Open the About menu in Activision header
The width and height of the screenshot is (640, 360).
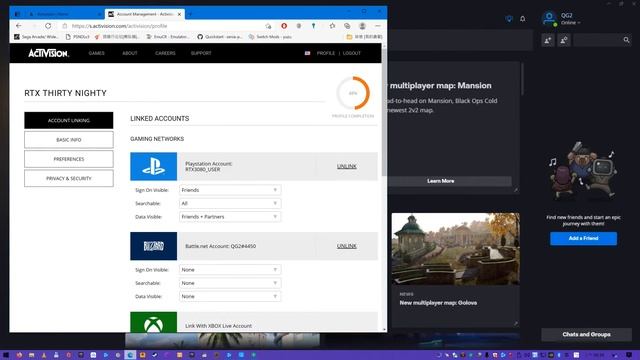130,53
